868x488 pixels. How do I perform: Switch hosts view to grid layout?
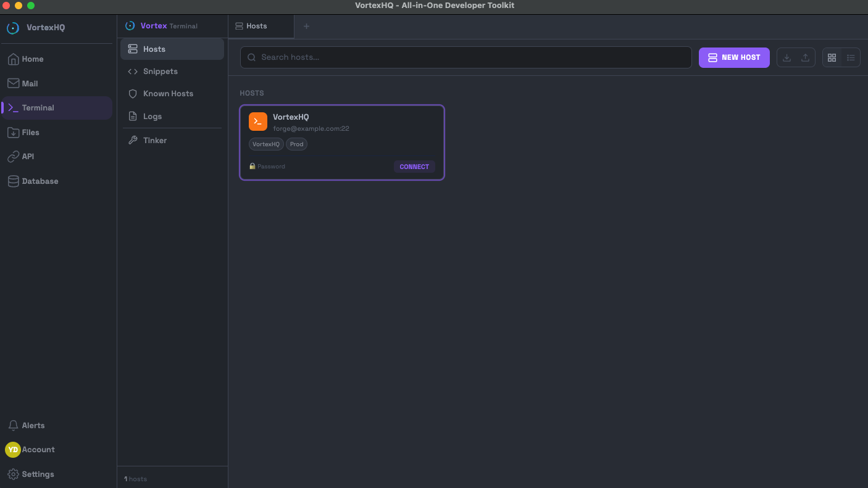(x=832, y=57)
